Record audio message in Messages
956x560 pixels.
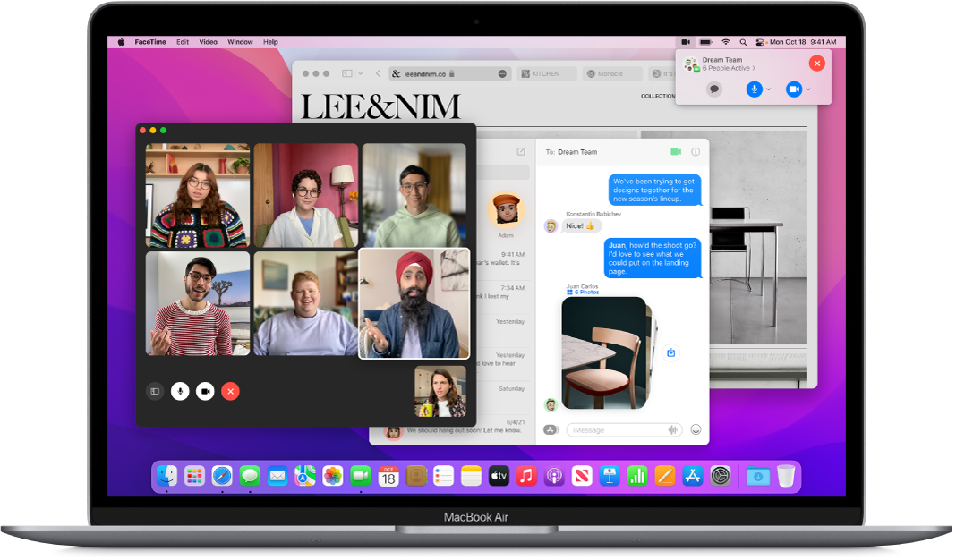pyautogui.click(x=672, y=429)
